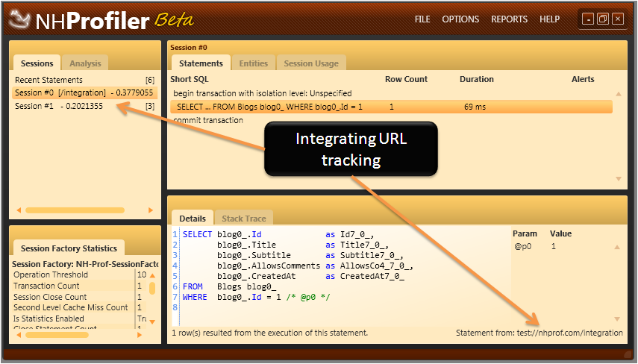Select the commit transaction statement row
The image size is (638, 364).
pyautogui.click(x=391, y=120)
